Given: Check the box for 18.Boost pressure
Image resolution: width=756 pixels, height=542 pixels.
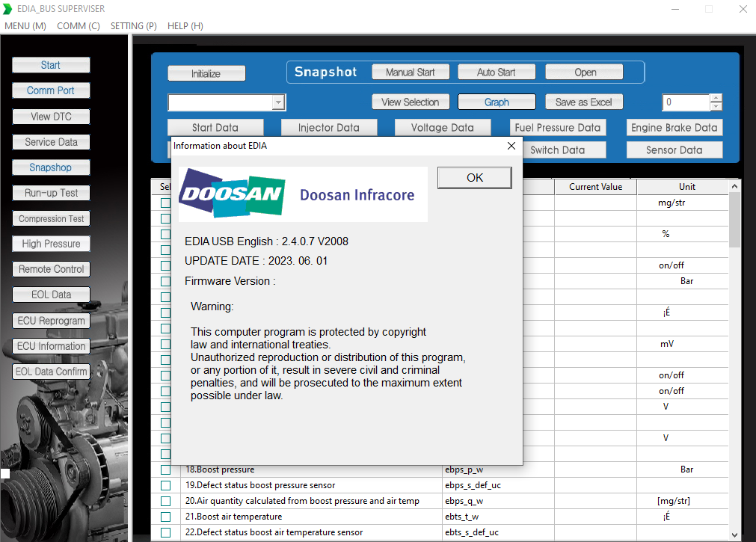Looking at the screenshot, I should point(165,469).
